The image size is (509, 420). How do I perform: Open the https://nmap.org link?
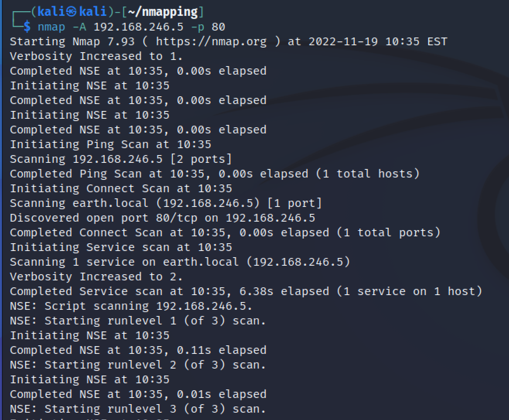tap(211, 41)
